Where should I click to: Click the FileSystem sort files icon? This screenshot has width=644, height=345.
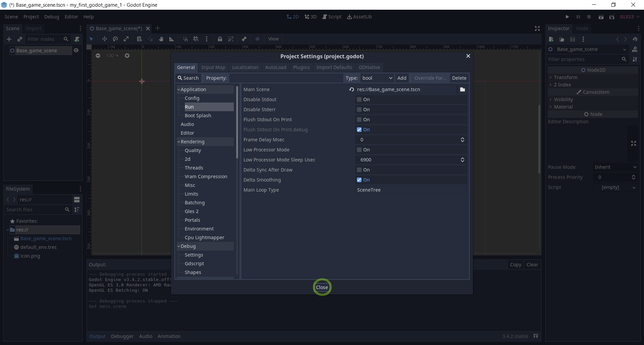point(77,210)
